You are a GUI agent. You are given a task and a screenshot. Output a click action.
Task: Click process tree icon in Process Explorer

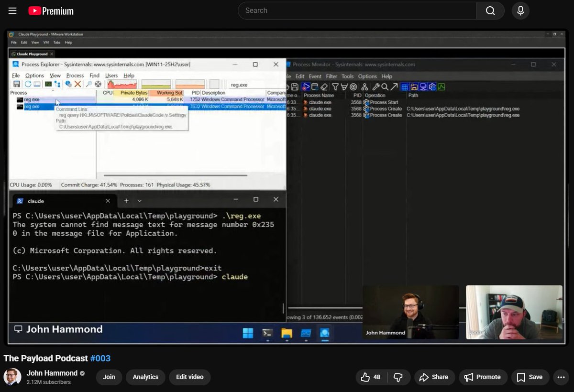[x=57, y=84]
